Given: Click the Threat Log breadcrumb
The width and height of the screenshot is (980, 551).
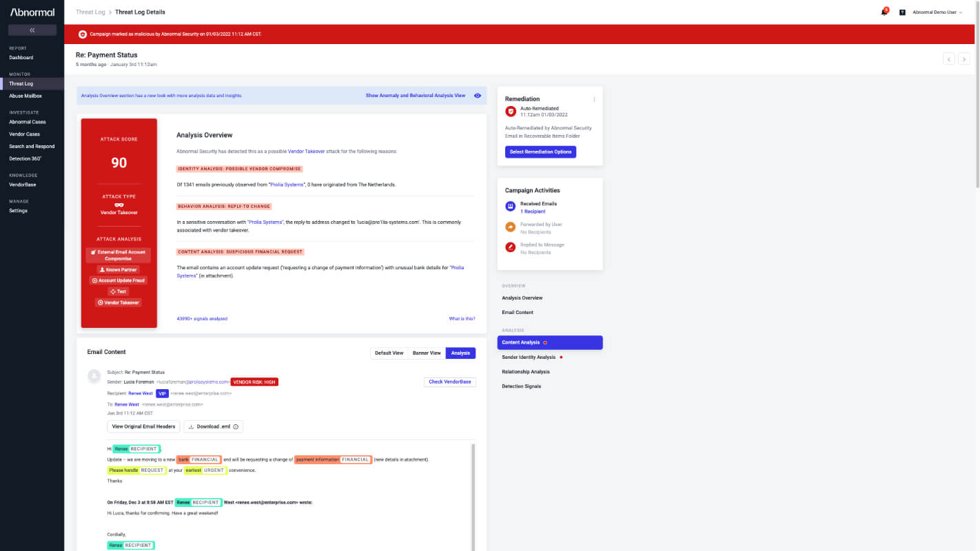Looking at the screenshot, I should [x=89, y=12].
